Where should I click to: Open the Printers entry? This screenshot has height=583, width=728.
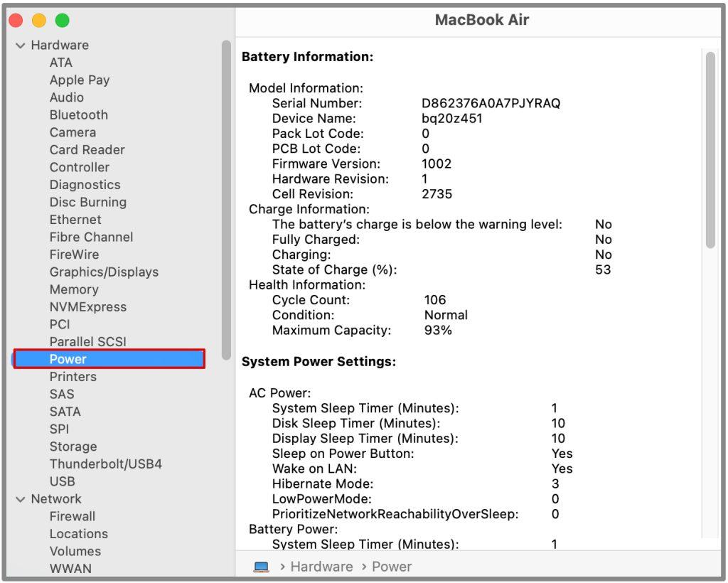pyautogui.click(x=73, y=377)
